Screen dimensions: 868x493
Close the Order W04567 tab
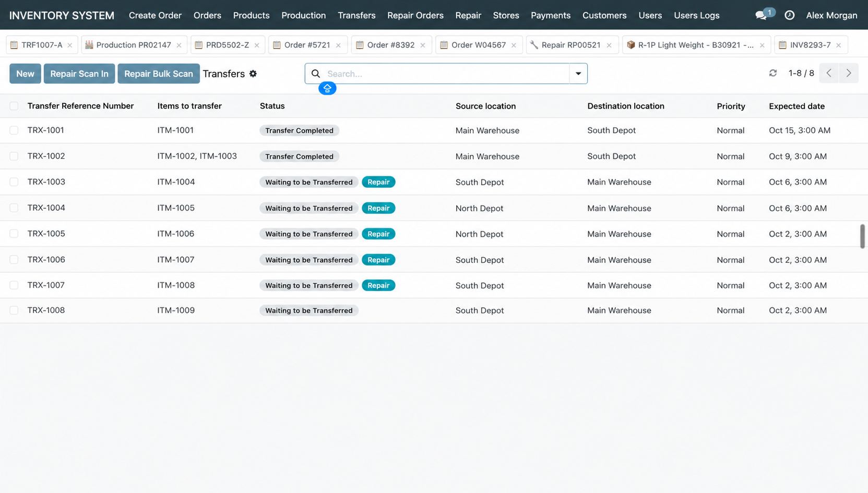tap(514, 45)
